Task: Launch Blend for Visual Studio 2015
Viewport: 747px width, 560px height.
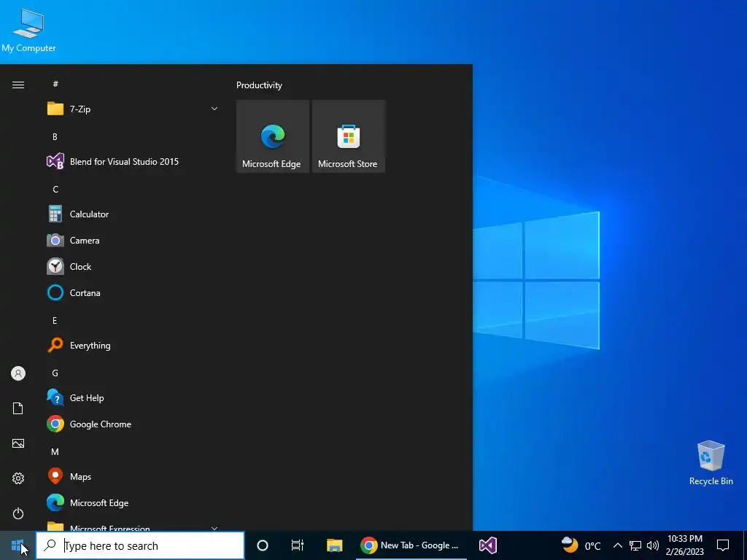Action: (133, 162)
